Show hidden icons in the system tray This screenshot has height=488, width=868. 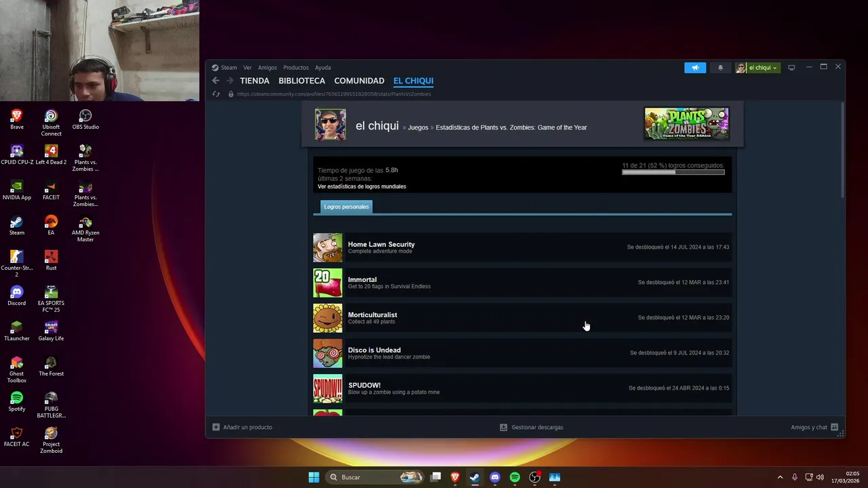coord(780,477)
